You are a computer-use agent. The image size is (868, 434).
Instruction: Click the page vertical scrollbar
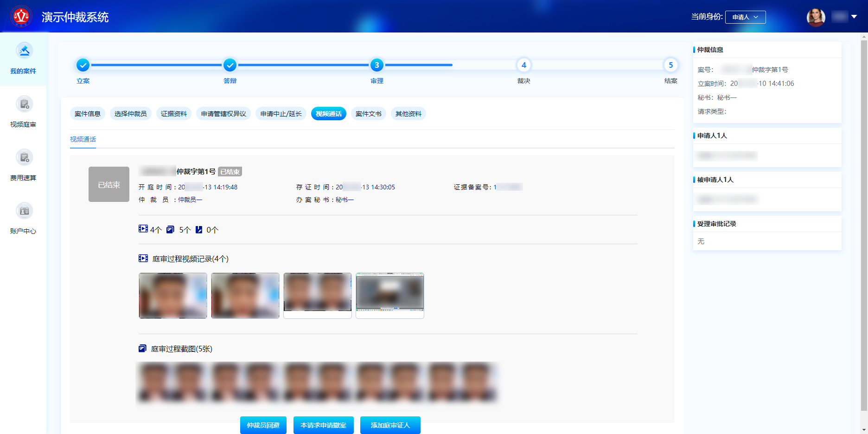(864, 223)
